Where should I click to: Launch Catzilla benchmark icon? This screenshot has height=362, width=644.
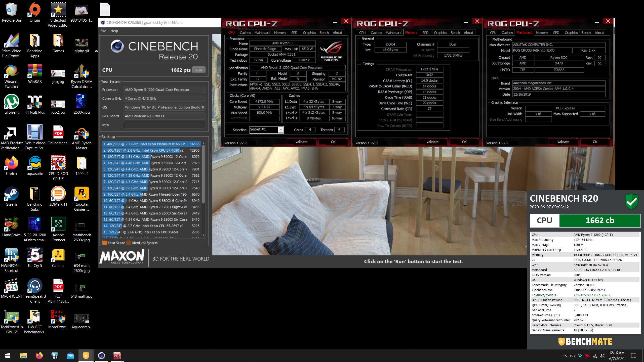(58, 257)
